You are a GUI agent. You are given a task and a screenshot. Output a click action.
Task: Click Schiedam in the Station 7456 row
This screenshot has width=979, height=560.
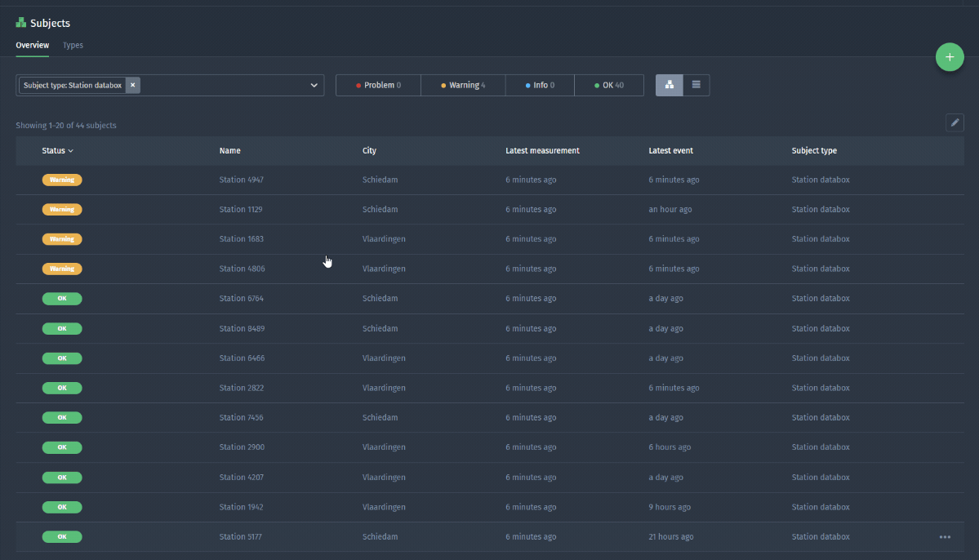tap(380, 417)
